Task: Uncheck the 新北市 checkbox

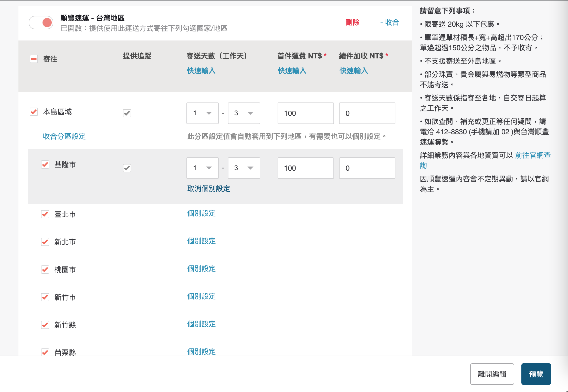Action: 45,242
